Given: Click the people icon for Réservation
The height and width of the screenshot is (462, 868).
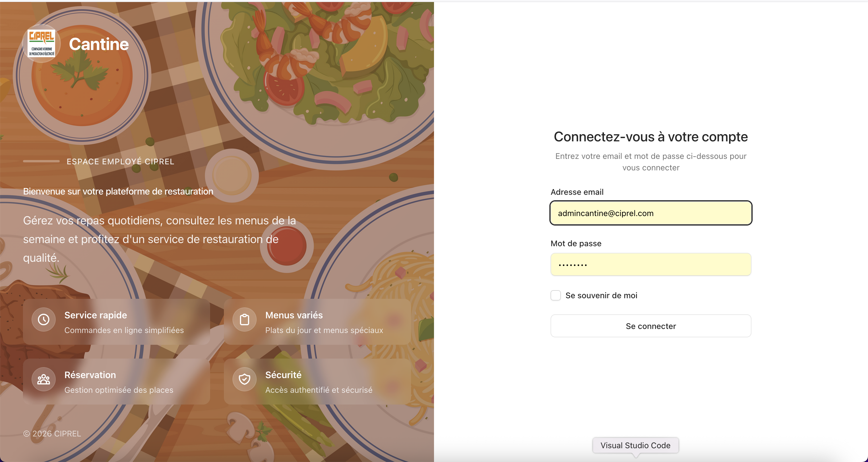Looking at the screenshot, I should pyautogui.click(x=43, y=379).
